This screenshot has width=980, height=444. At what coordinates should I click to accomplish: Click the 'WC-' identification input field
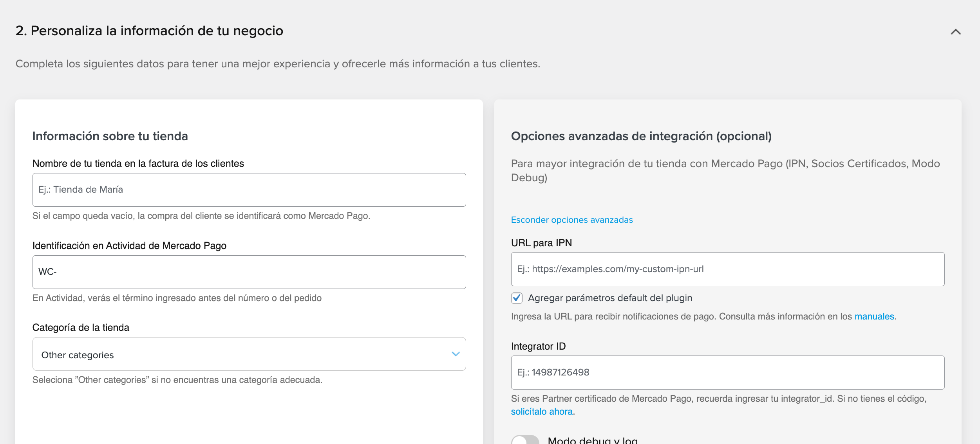[x=249, y=272]
